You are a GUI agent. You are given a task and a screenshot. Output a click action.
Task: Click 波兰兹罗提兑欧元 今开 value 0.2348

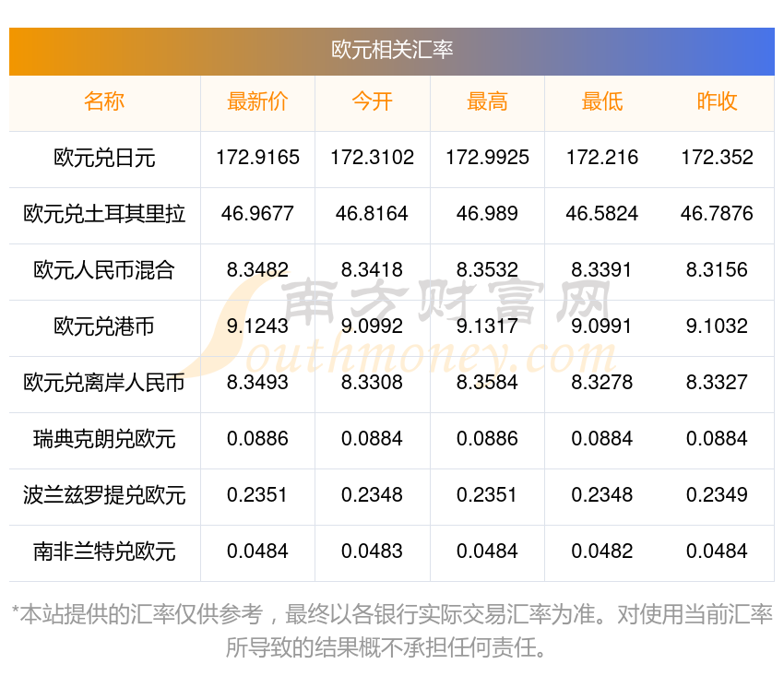point(372,495)
